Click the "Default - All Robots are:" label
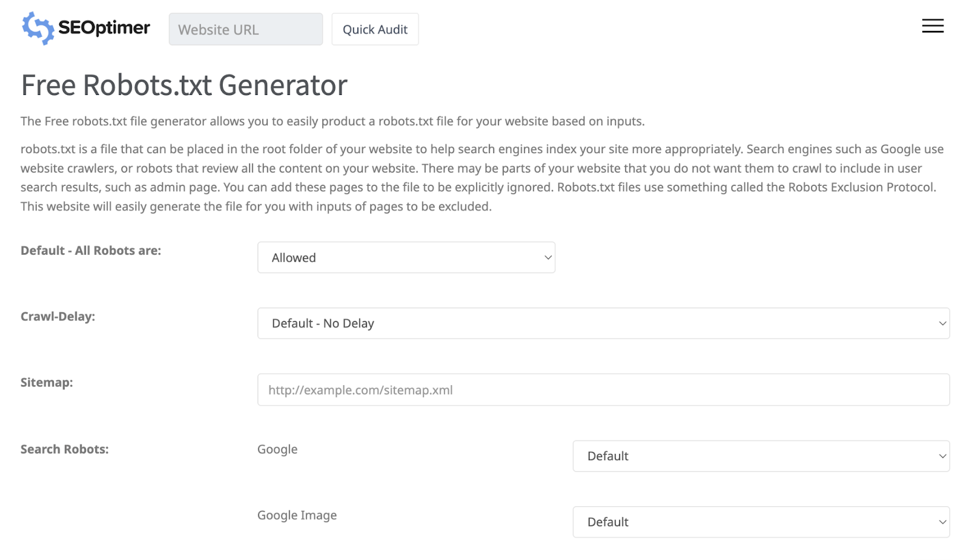The width and height of the screenshot is (969, 560). click(91, 250)
